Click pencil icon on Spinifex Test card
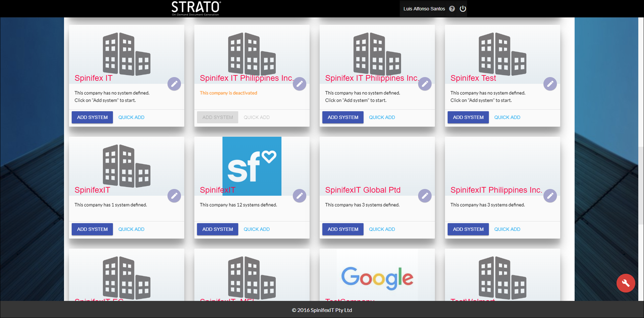Viewport: 644px width, 318px height. pyautogui.click(x=550, y=84)
